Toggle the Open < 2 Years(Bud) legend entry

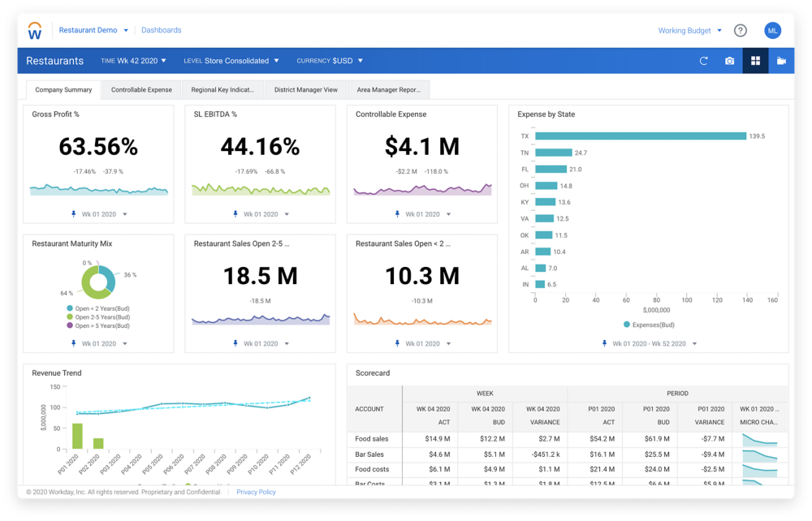98,308
